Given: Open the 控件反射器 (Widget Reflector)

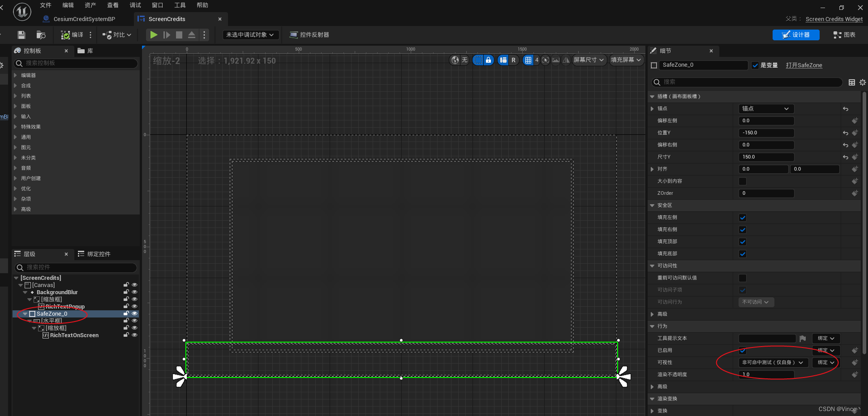Looking at the screenshot, I should coord(309,35).
